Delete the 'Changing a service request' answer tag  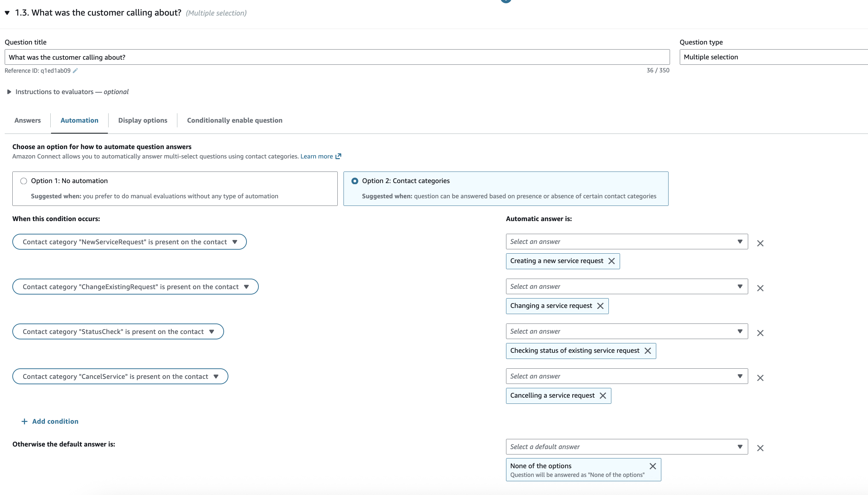tap(601, 306)
